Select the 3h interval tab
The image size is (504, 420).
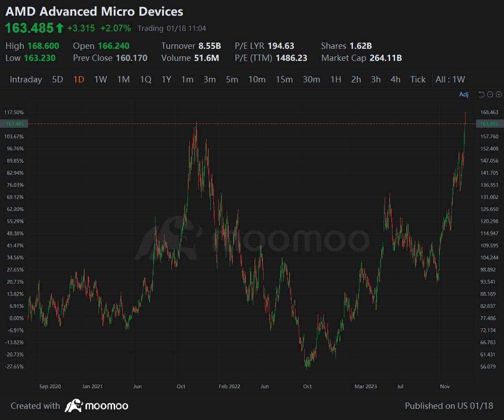376,79
